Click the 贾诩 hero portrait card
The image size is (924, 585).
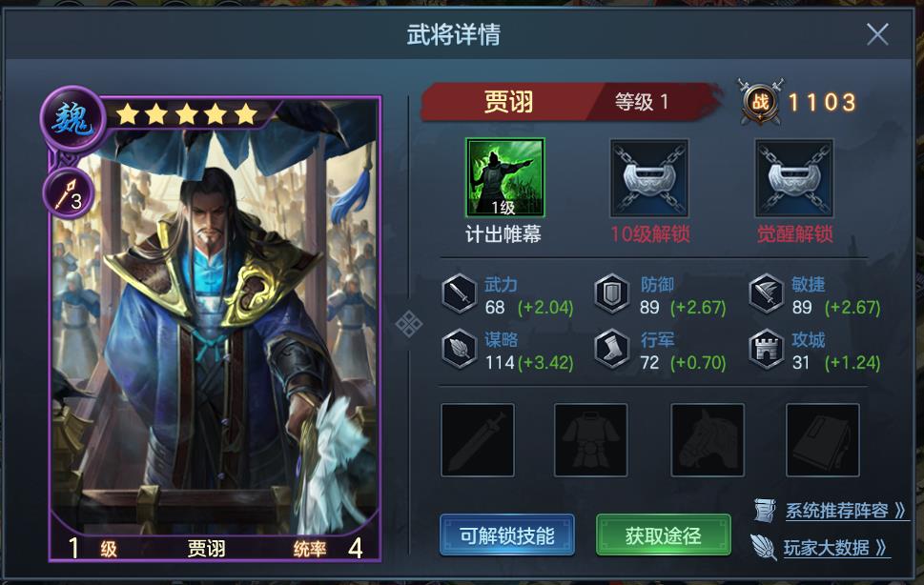click(216, 330)
